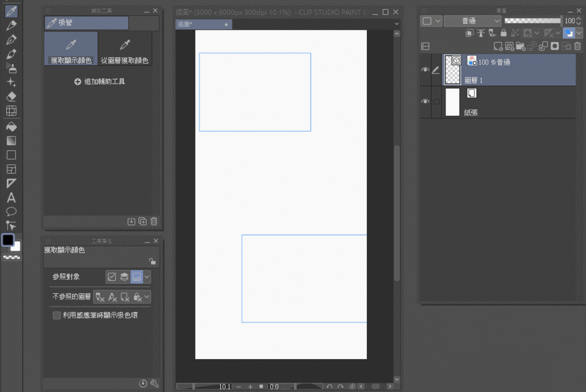Select the Gradient tool
Screen dimensions: 586x392
click(x=11, y=141)
